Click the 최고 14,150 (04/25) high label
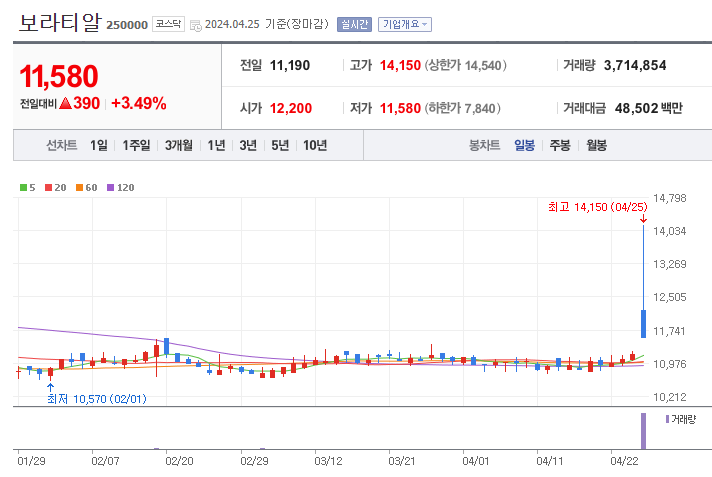This screenshot has width=712, height=477. 598,207
